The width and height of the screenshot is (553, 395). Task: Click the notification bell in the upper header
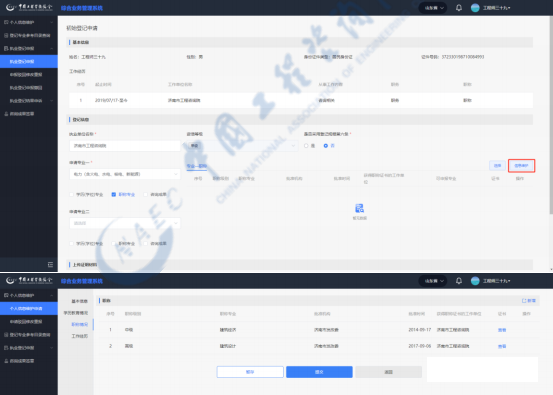tap(458, 8)
